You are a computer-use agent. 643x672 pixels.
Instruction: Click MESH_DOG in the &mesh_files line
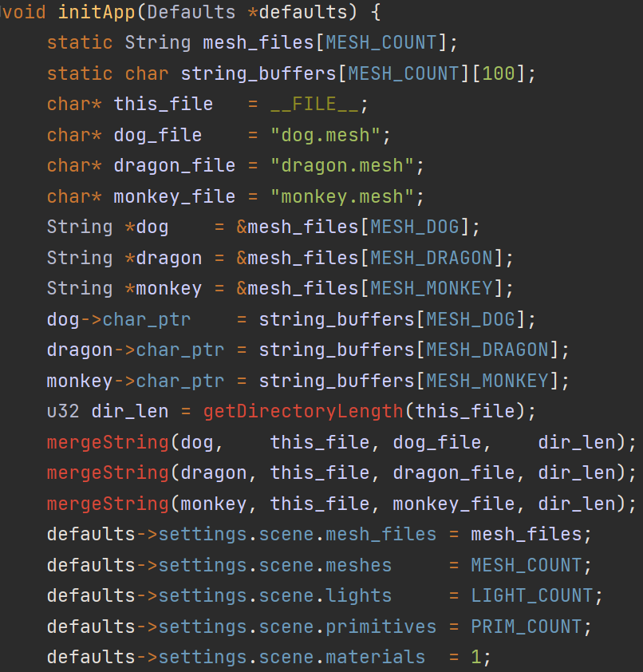[415, 227]
